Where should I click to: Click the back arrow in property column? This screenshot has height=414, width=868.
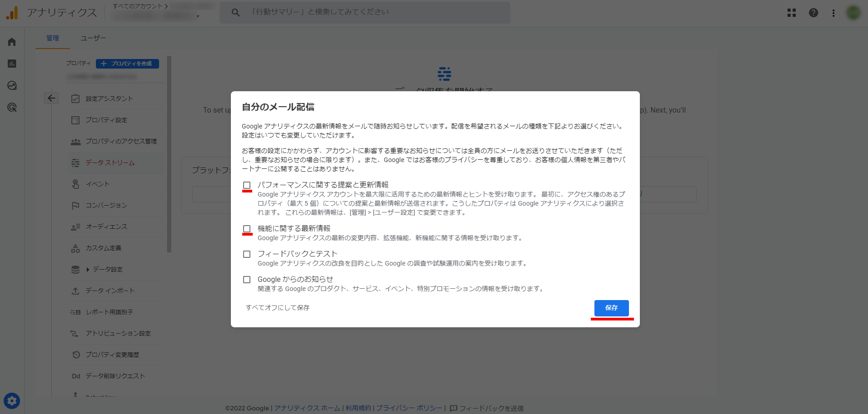[x=51, y=98]
